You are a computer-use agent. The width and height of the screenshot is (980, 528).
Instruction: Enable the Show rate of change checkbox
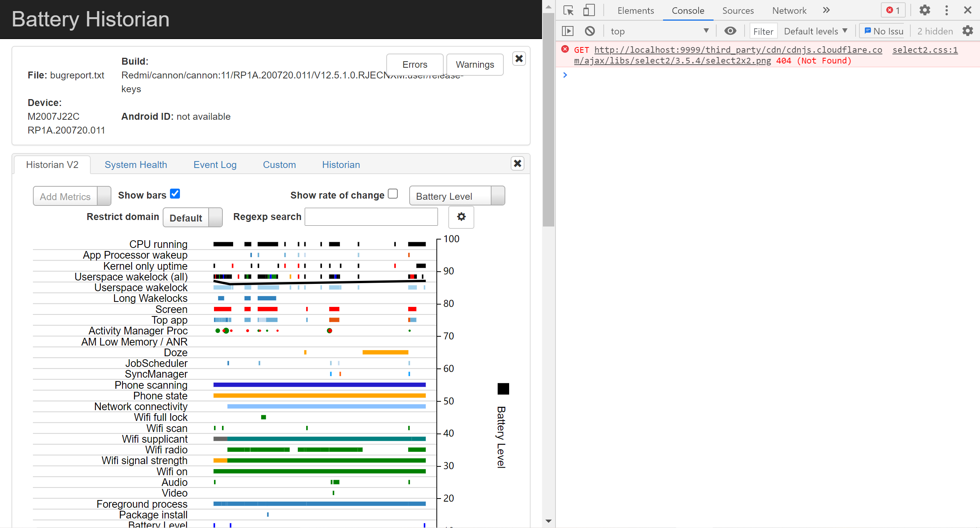click(393, 194)
